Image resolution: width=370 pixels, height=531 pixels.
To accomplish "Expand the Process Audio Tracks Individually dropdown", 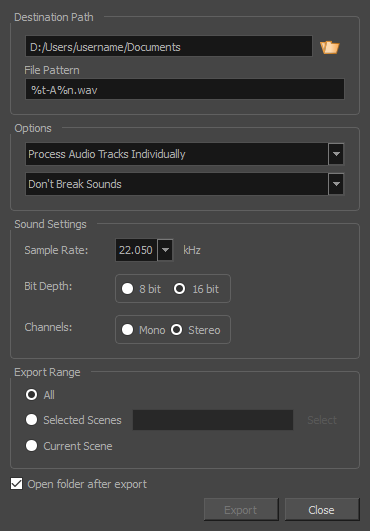I will 336,154.
